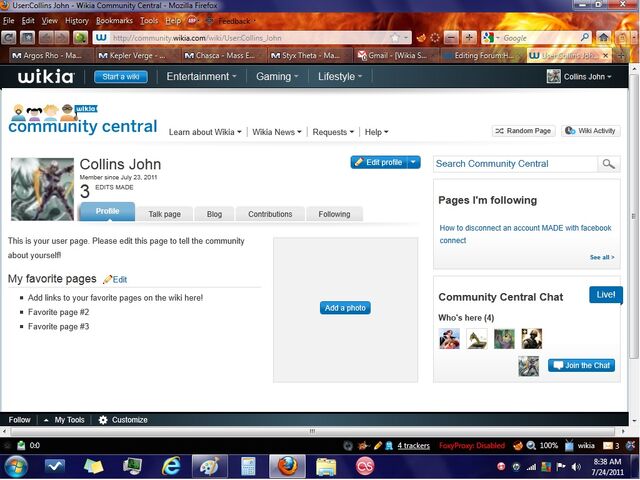The width and height of the screenshot is (640, 480).
Task: Click the browser Home icon
Action: [604, 38]
